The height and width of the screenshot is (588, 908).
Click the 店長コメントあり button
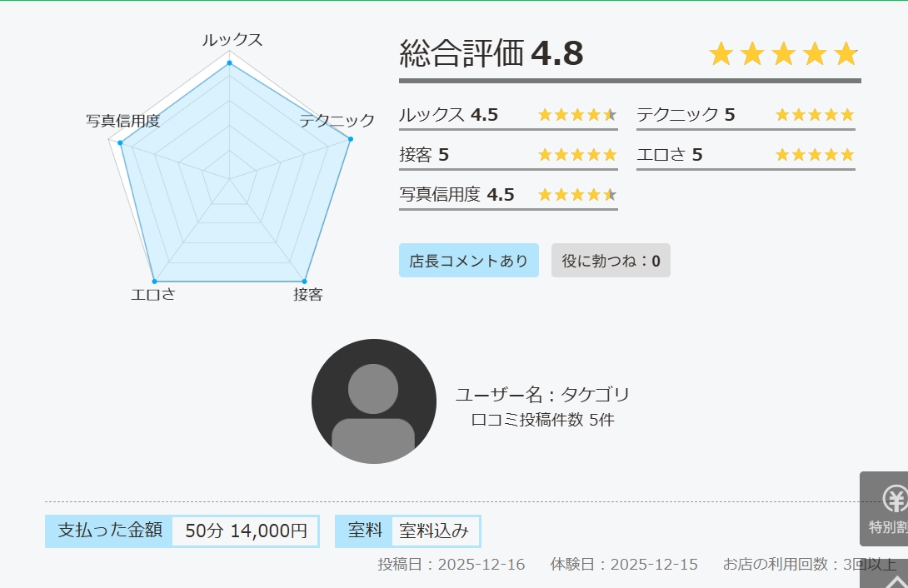point(469,261)
